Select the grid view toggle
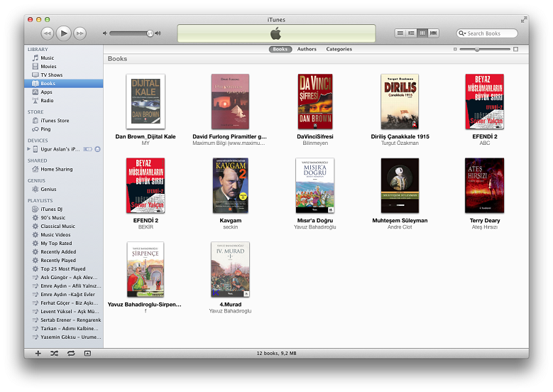 422,33
